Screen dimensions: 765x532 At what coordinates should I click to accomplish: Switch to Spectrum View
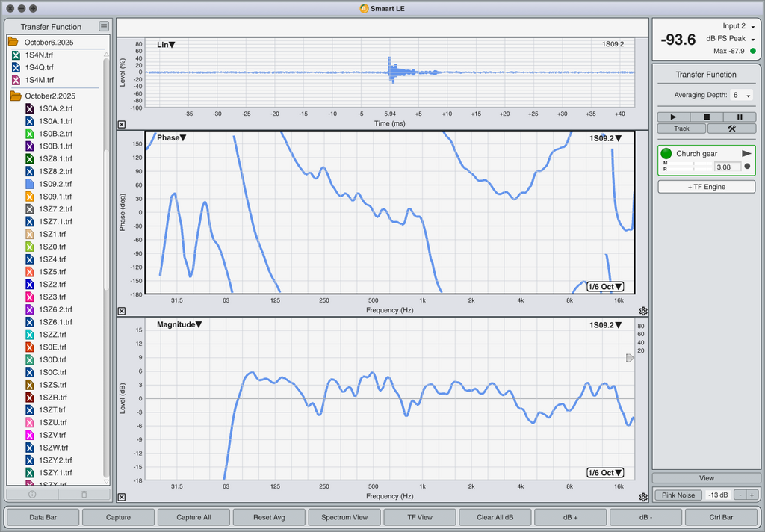point(344,517)
